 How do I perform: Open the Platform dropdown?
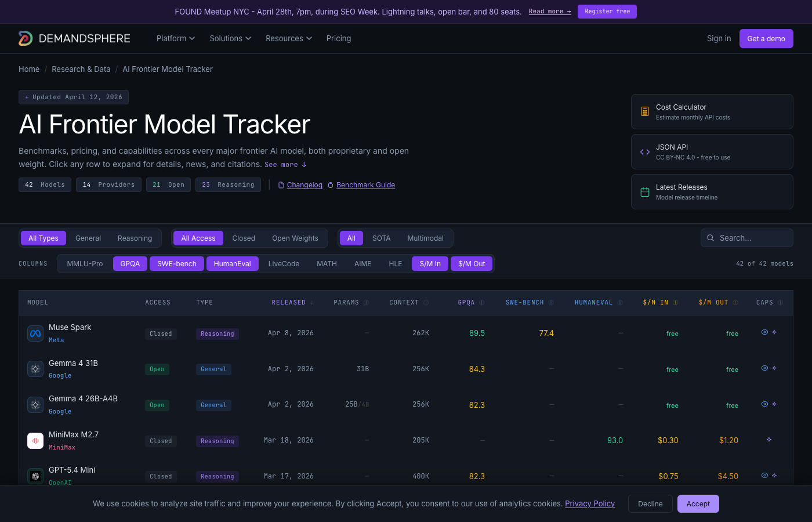click(x=175, y=38)
